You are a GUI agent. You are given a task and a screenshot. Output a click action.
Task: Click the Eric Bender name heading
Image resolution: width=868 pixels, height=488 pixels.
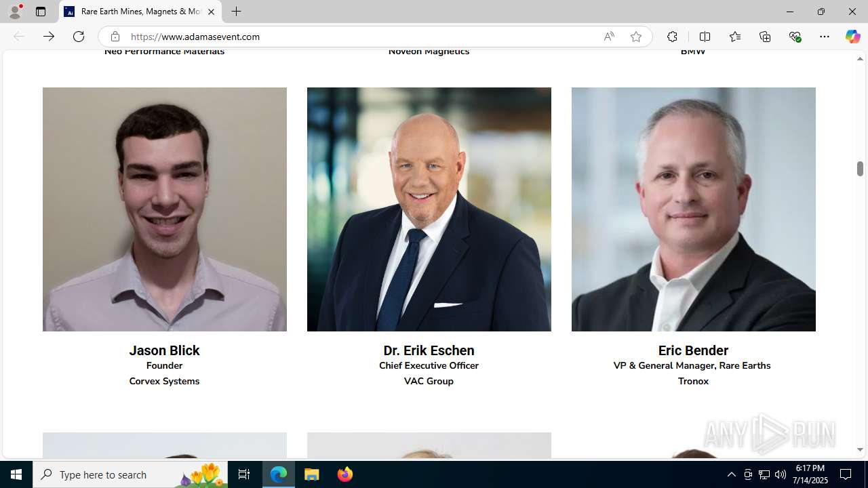[x=693, y=350]
